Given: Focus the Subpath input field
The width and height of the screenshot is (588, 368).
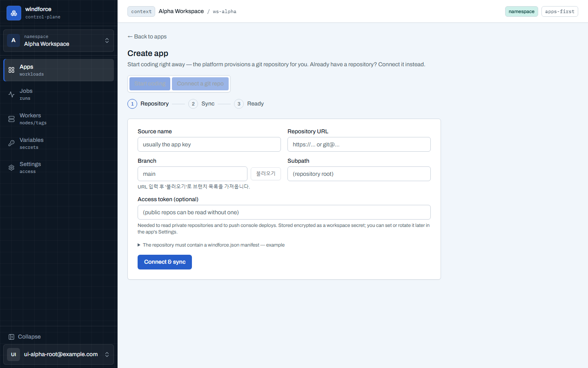Looking at the screenshot, I should (x=359, y=174).
